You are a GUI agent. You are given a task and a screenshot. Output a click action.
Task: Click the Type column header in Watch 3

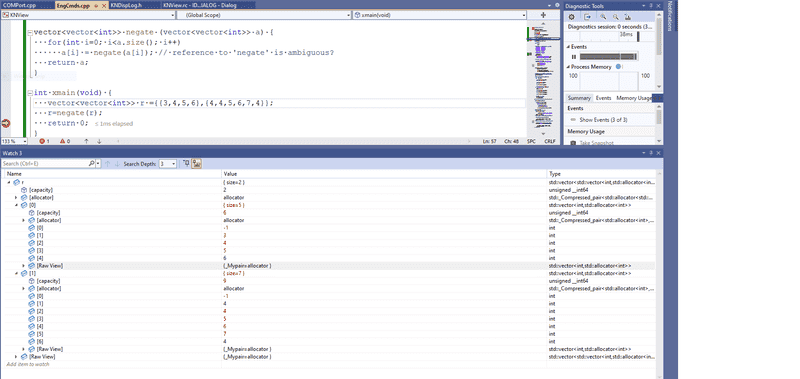[x=601, y=174]
